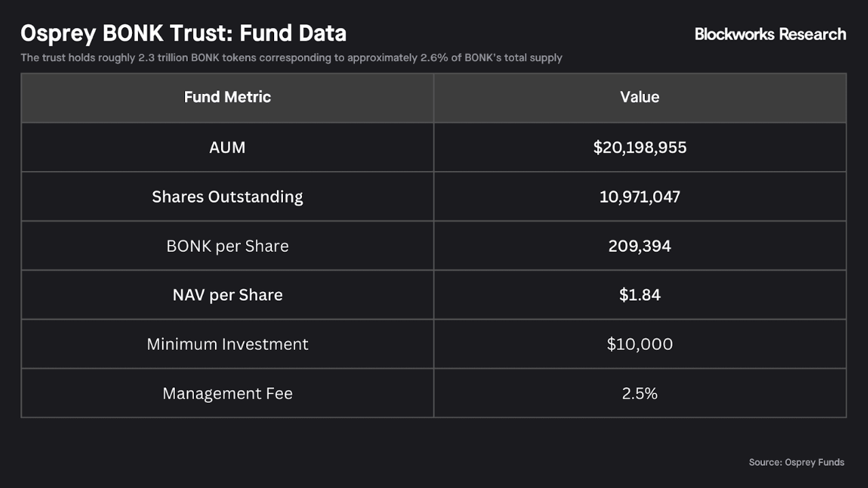Select the Shares Outstanding row label
The image size is (868, 488).
pos(227,197)
